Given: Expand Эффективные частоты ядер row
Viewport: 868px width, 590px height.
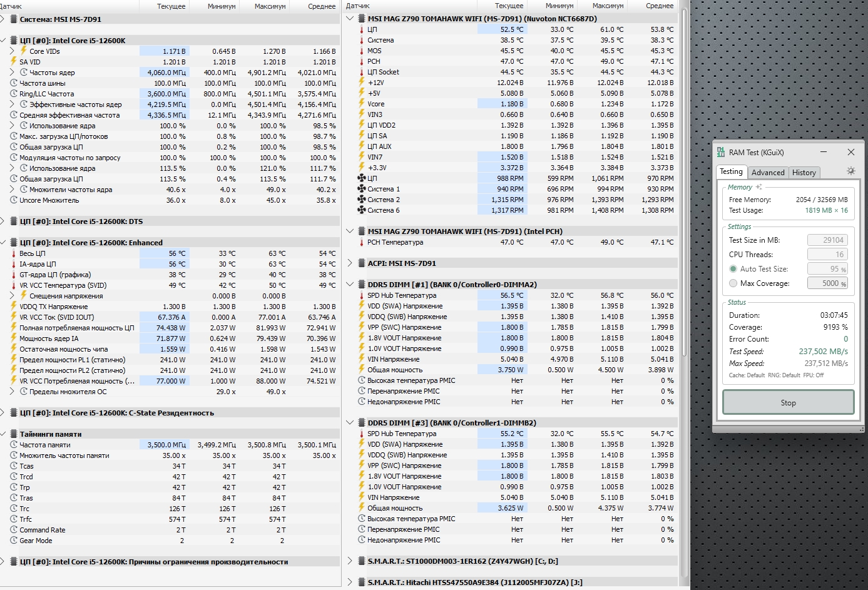Looking at the screenshot, I should coord(13,104).
